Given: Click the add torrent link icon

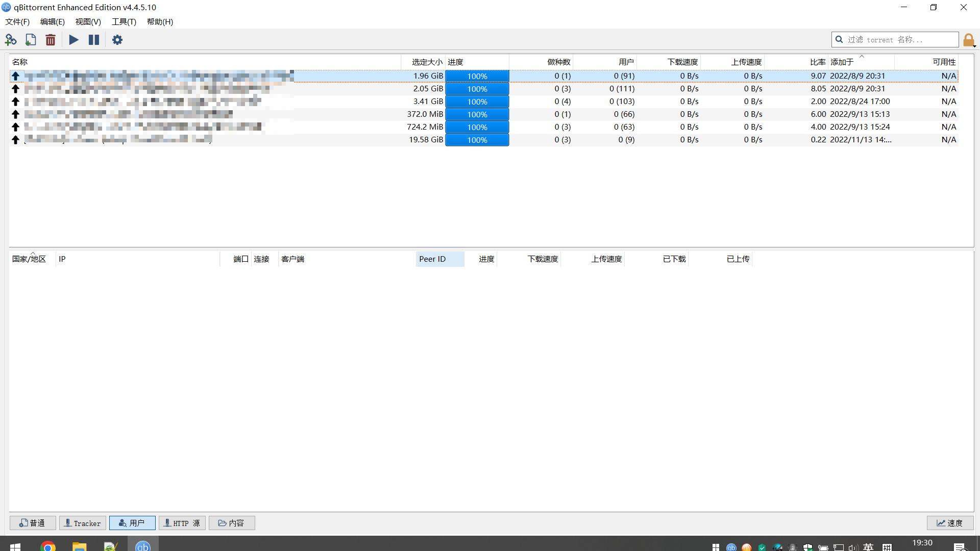Looking at the screenshot, I should pos(11,40).
